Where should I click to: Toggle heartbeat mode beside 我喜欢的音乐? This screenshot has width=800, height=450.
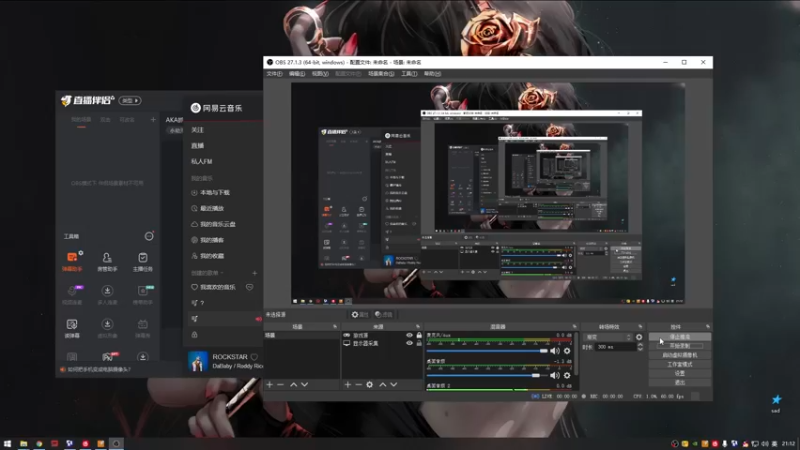pos(249,287)
